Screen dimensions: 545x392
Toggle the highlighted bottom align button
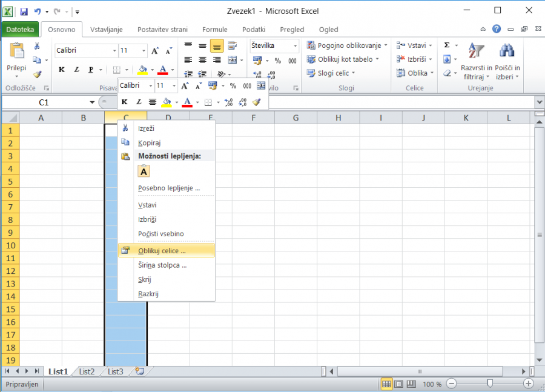[217, 46]
